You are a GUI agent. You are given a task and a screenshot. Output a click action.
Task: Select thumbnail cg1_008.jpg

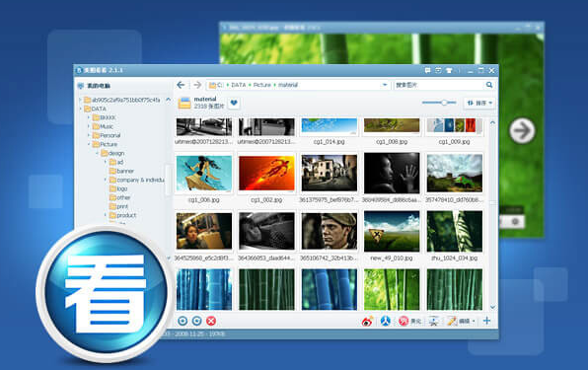392,127
